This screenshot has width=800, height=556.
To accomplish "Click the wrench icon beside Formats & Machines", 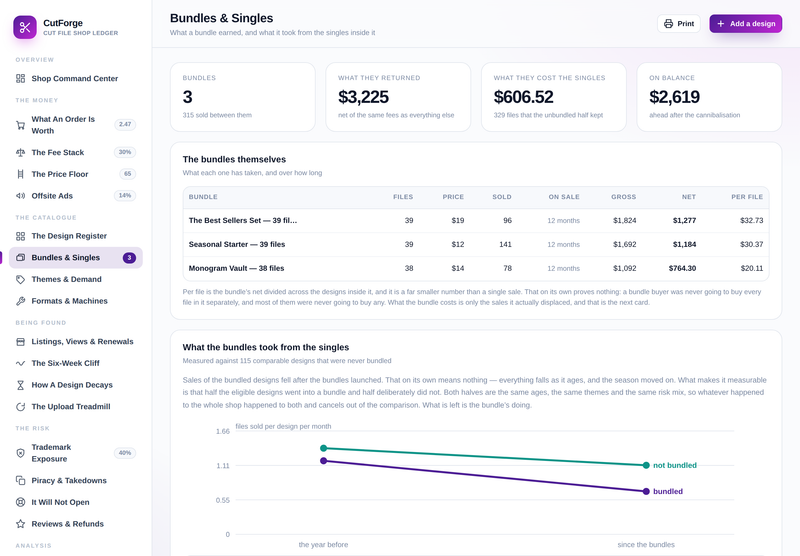I will click(20, 301).
